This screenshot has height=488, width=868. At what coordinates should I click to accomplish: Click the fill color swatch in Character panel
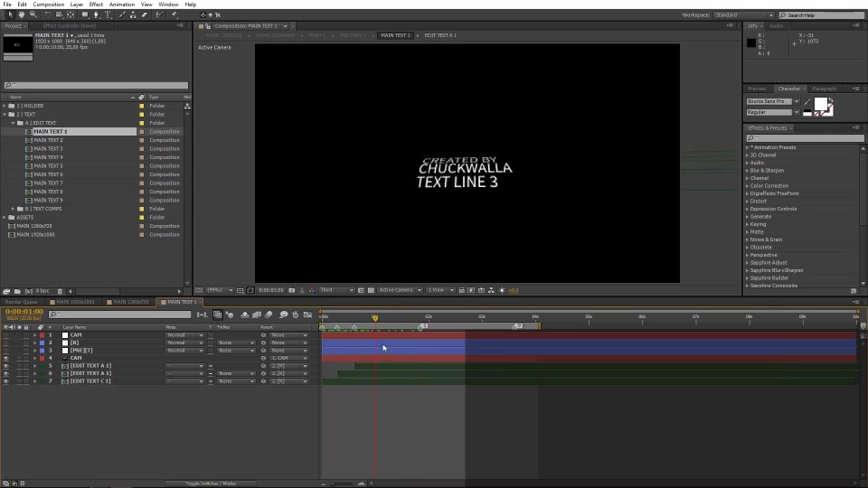pyautogui.click(x=821, y=104)
